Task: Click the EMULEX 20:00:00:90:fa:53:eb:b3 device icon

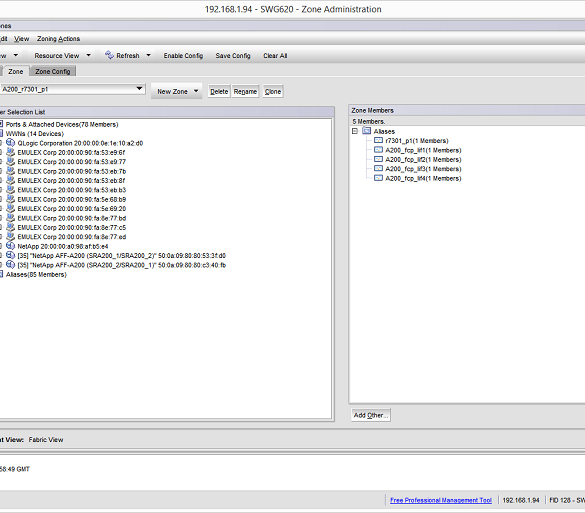Action: point(11,190)
